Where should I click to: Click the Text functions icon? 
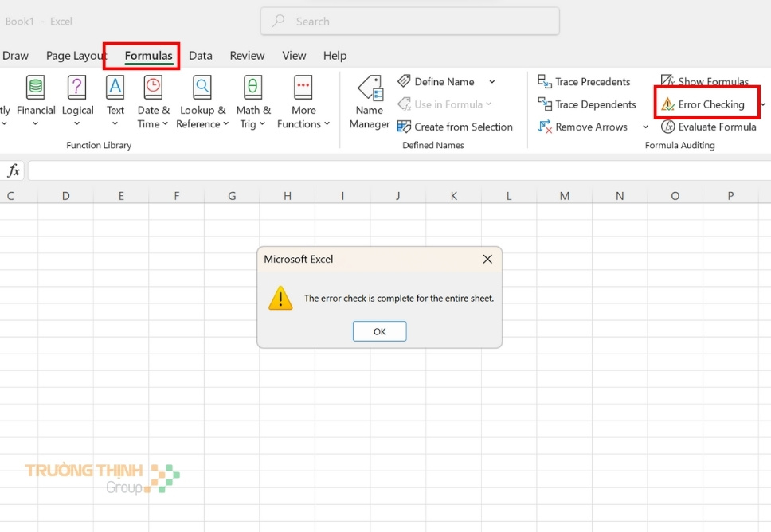point(115,88)
